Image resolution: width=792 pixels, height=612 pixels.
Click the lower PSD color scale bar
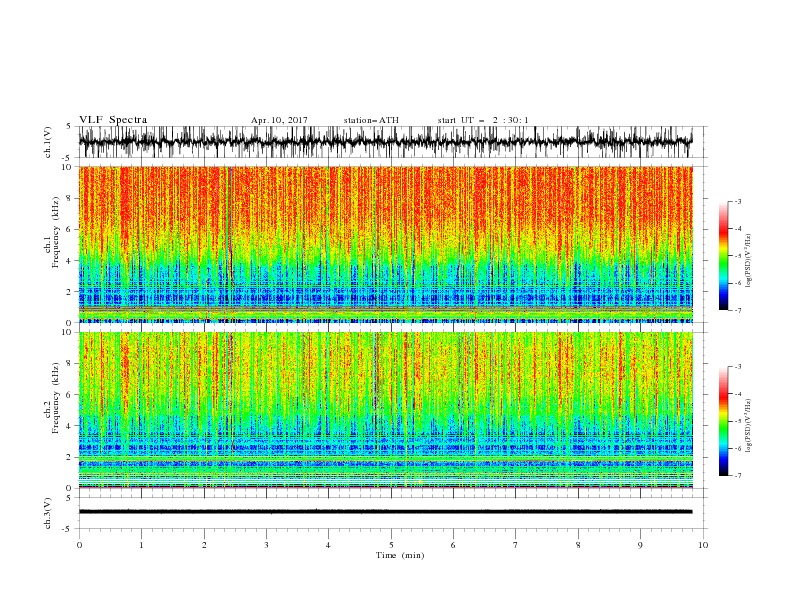pos(723,421)
